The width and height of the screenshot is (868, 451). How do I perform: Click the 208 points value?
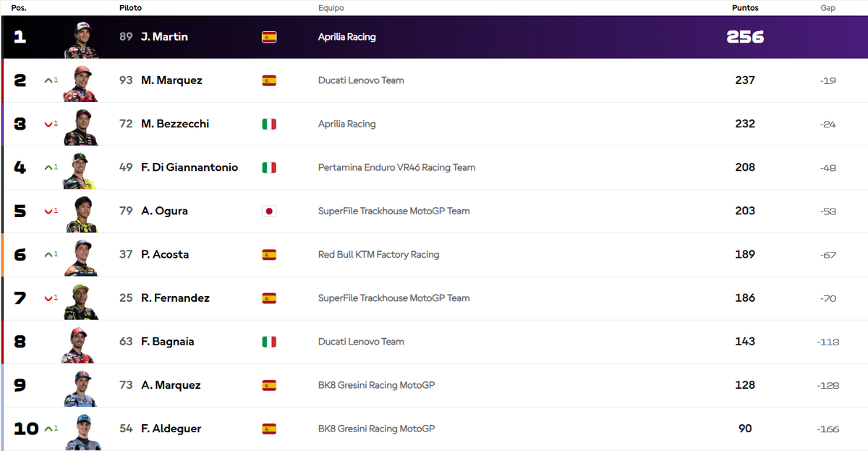[x=745, y=167]
